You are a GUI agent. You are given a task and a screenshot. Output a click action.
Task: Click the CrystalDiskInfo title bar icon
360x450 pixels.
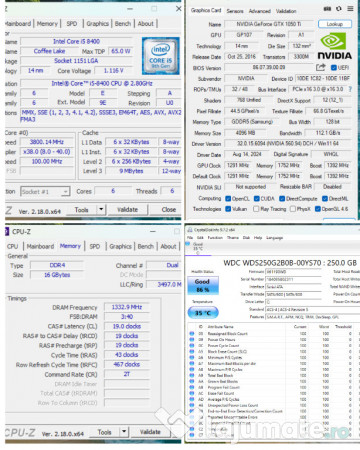[x=190, y=230]
